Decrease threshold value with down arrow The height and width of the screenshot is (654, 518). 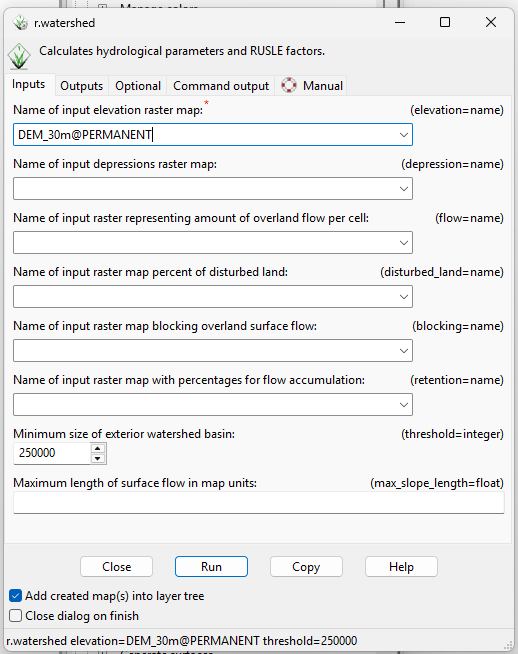pyautogui.click(x=98, y=458)
